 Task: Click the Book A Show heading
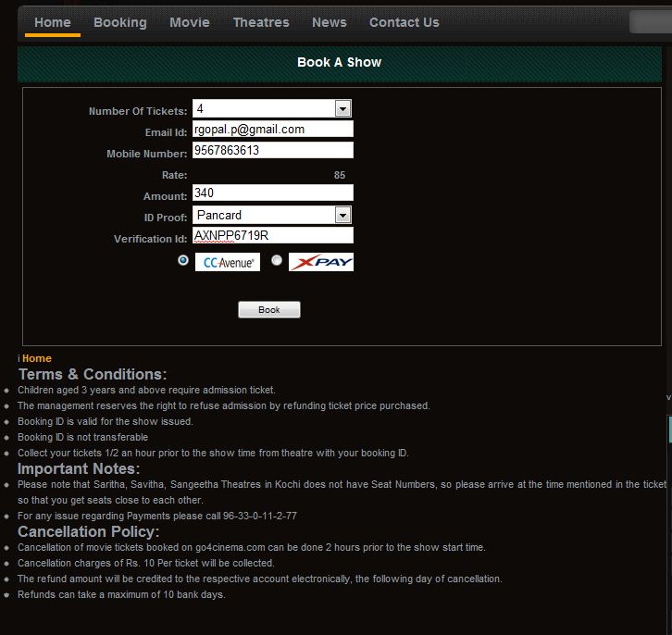tap(339, 62)
